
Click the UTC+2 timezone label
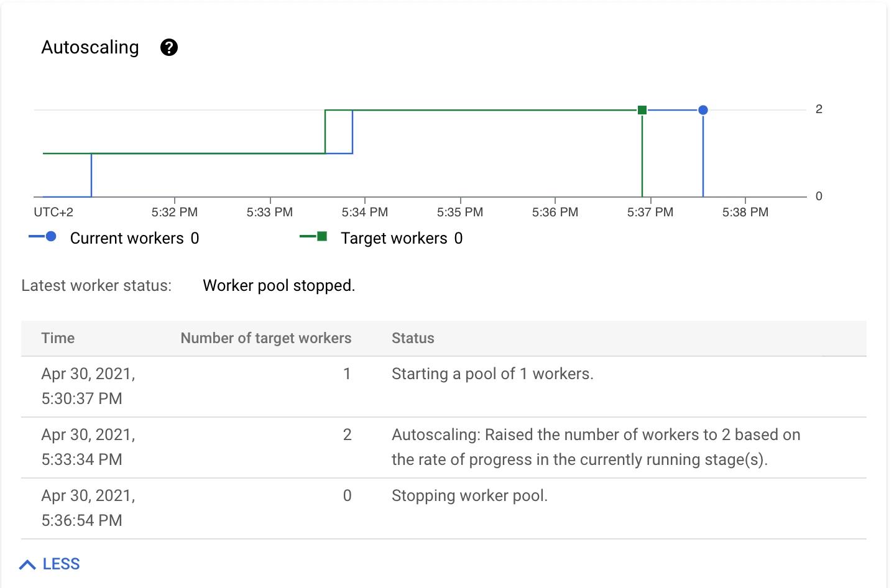click(53, 213)
